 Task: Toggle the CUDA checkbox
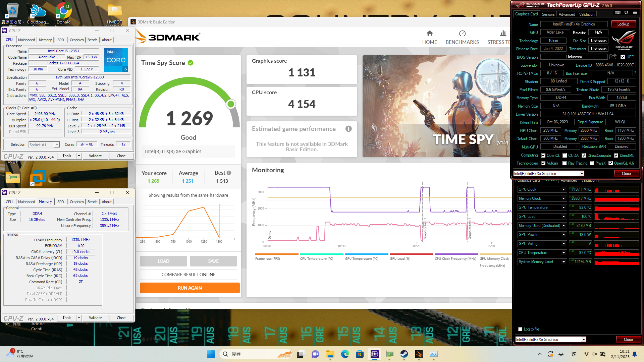[565, 156]
